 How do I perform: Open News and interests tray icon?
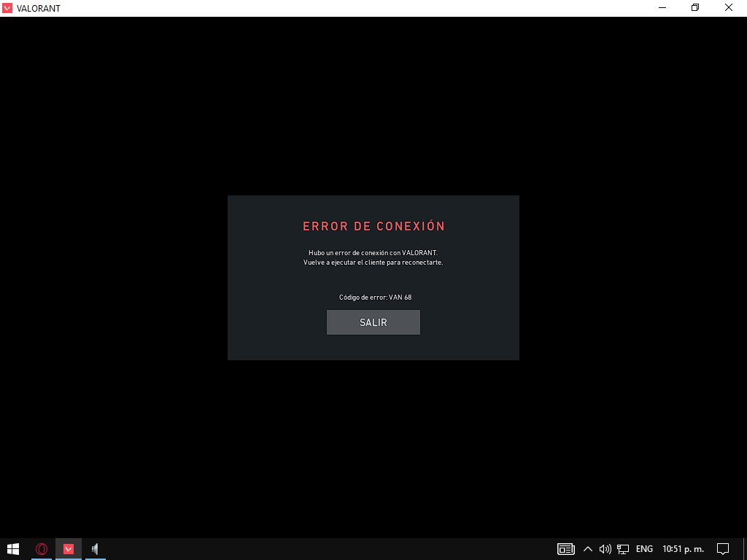pos(566,549)
